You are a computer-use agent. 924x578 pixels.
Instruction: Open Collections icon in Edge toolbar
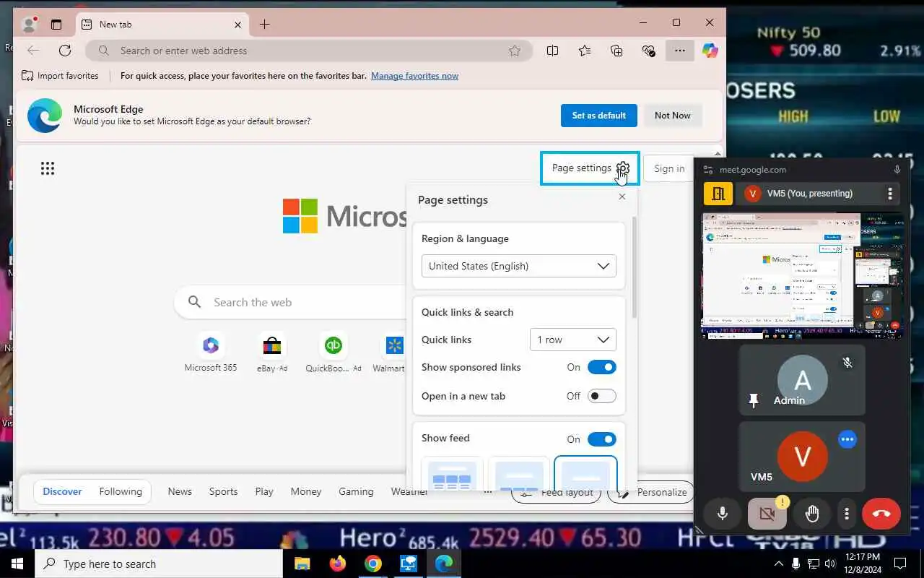click(x=616, y=51)
